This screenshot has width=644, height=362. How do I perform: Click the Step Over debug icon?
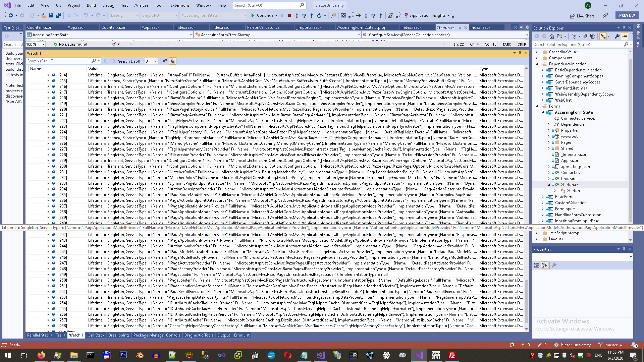pyautogui.click(x=304, y=15)
